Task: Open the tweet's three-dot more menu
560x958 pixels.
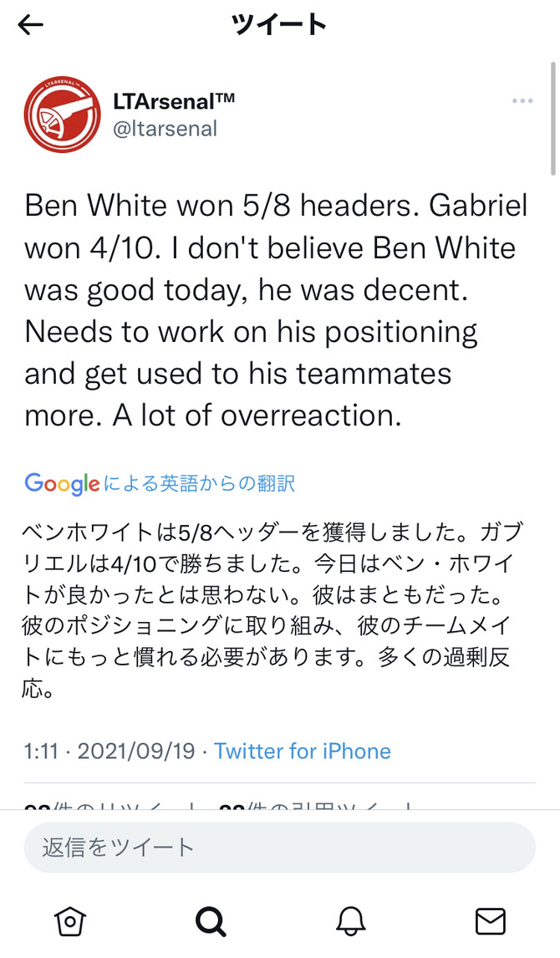Action: 522,101
